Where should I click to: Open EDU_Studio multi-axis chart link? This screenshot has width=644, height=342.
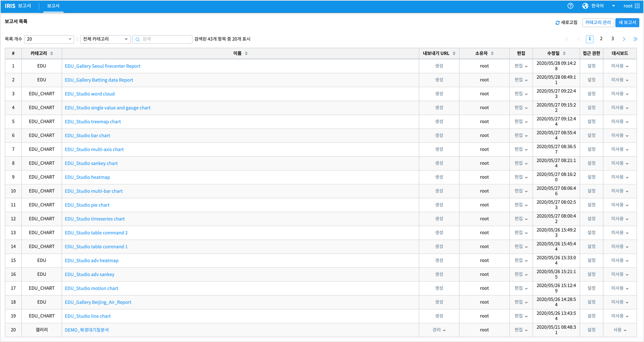pyautogui.click(x=94, y=150)
